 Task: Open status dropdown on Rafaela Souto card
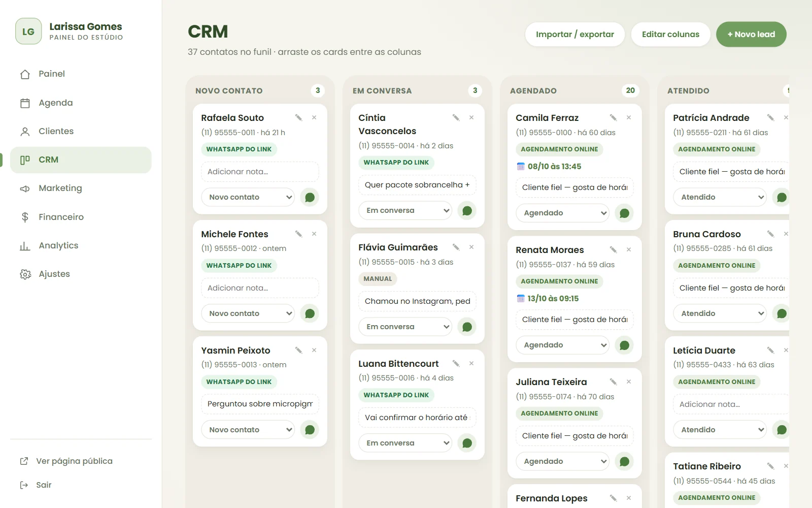[248, 197]
